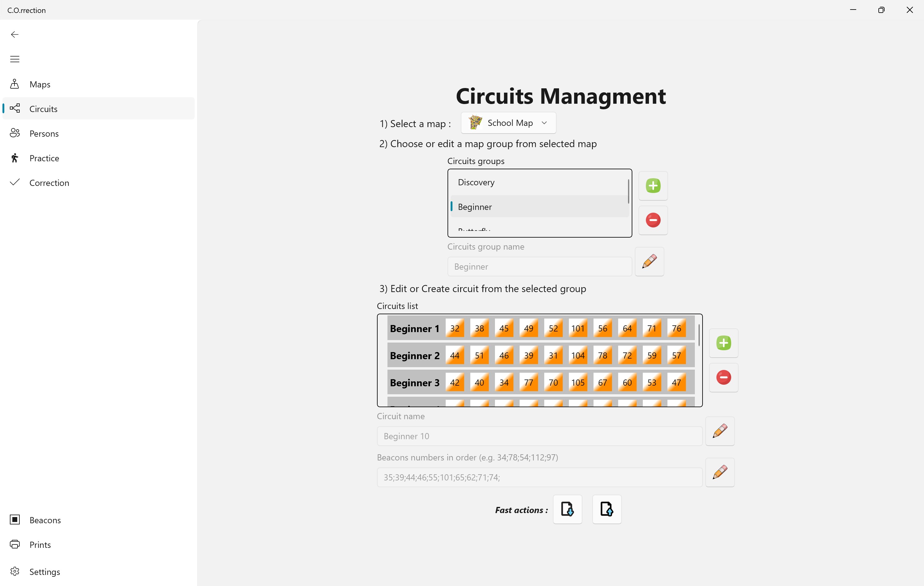This screenshot has width=924, height=586.
Task: Open the Beacons page in sidebar
Action: point(45,520)
